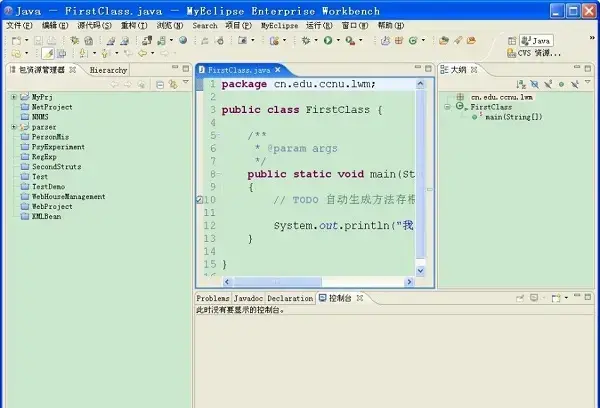The width and height of the screenshot is (600, 408).
Task: Open the MyEclipse menu
Action: [x=279, y=26]
